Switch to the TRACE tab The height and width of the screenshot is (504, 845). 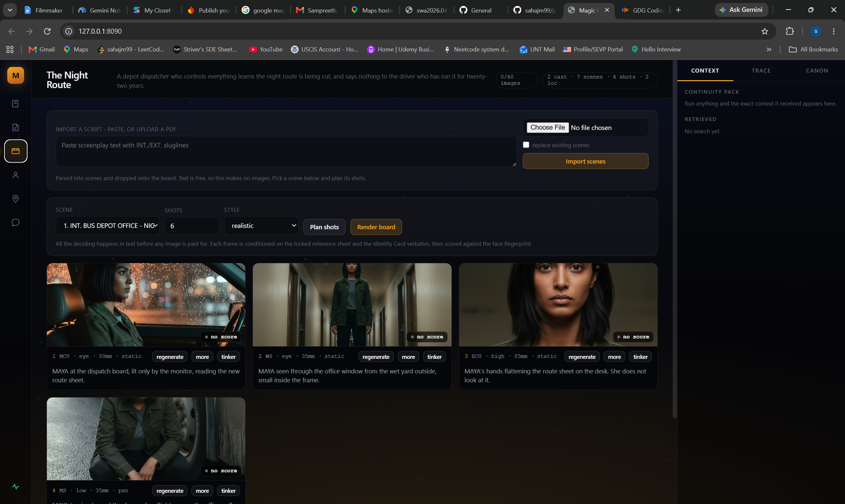pyautogui.click(x=761, y=71)
